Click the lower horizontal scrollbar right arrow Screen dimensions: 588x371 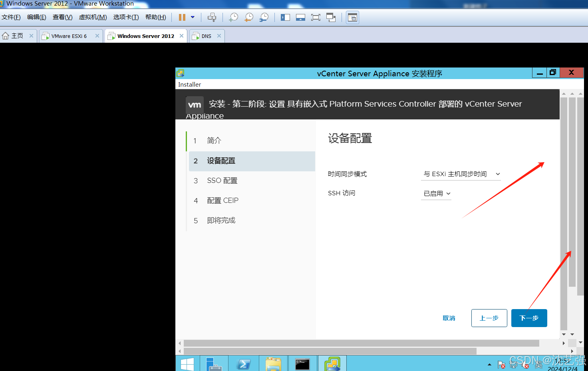(572, 351)
